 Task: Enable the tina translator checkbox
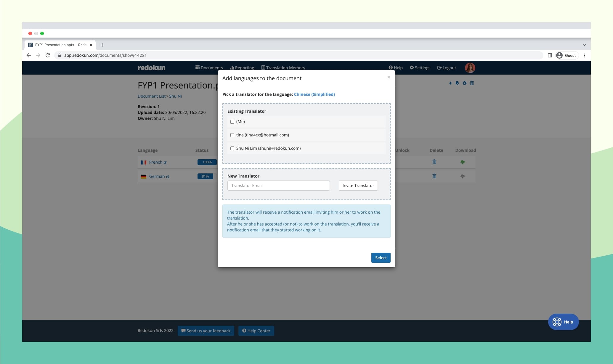[x=232, y=135]
